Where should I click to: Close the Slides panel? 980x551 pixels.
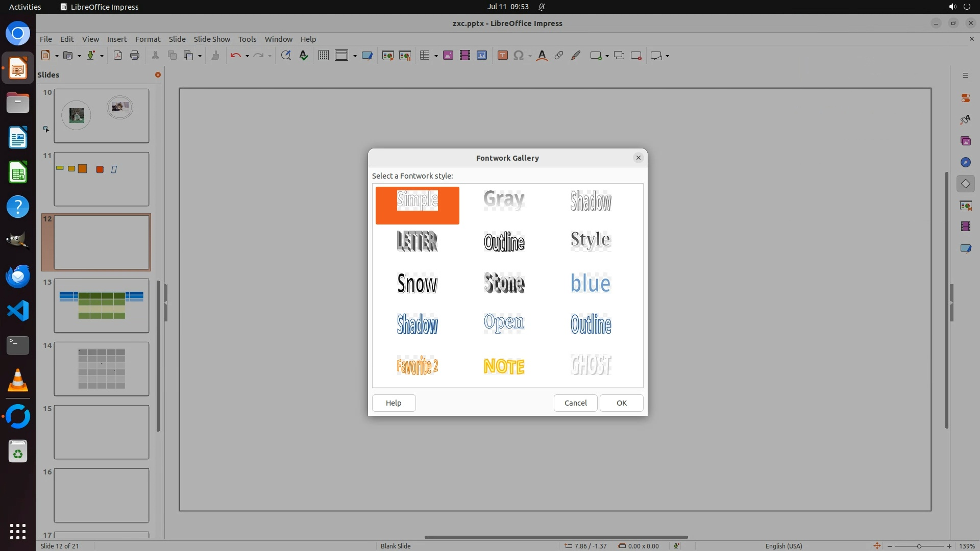(x=158, y=74)
